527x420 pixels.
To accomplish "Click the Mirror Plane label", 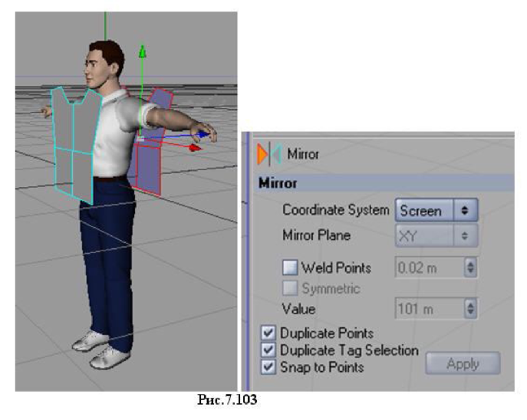I will 317,235.
